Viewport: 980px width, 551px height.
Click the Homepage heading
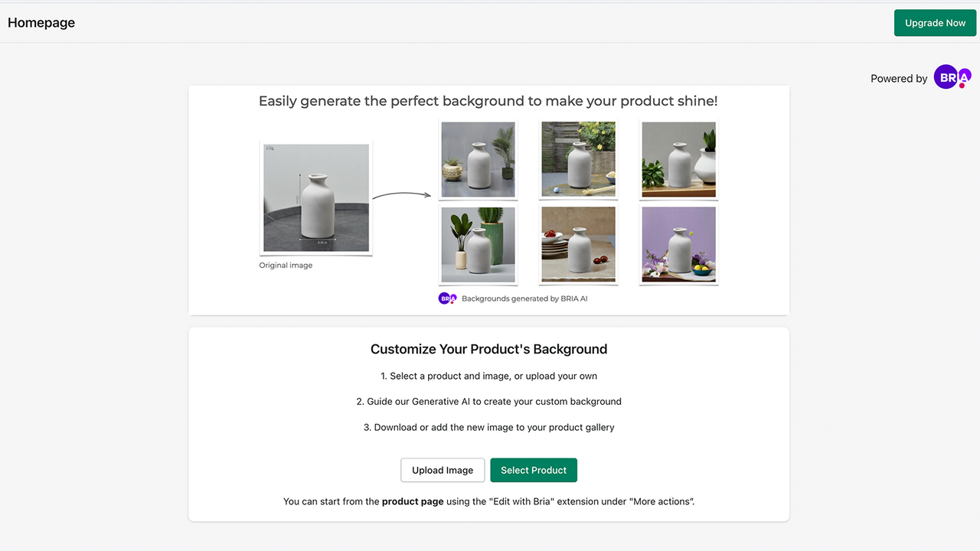coord(41,22)
